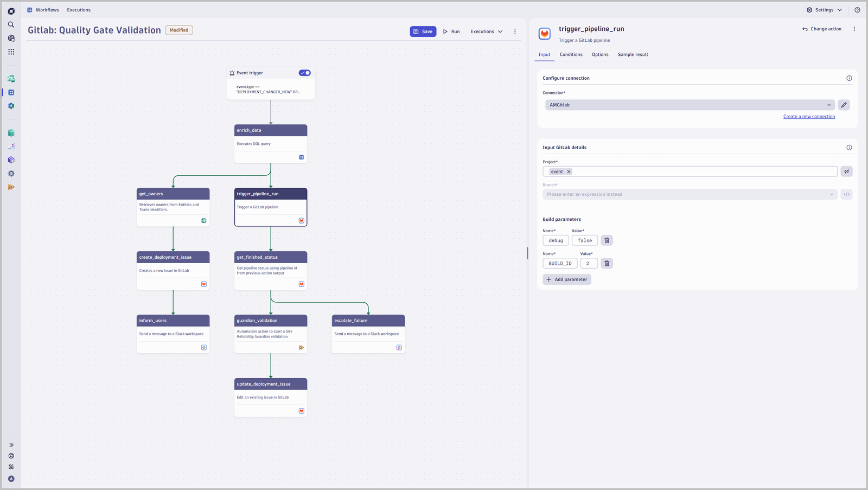Select the enrich_data node
This screenshot has height=490, width=868.
(271, 144)
